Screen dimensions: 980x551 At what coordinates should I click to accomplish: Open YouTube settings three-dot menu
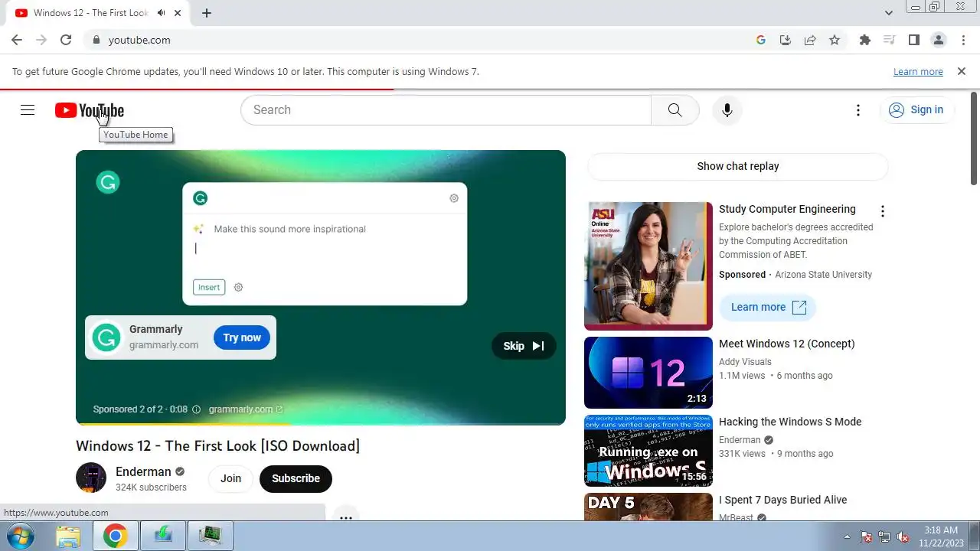tap(858, 110)
